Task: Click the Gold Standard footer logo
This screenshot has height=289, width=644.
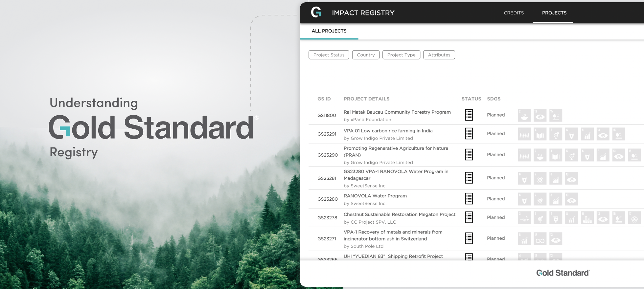Action: (563, 273)
